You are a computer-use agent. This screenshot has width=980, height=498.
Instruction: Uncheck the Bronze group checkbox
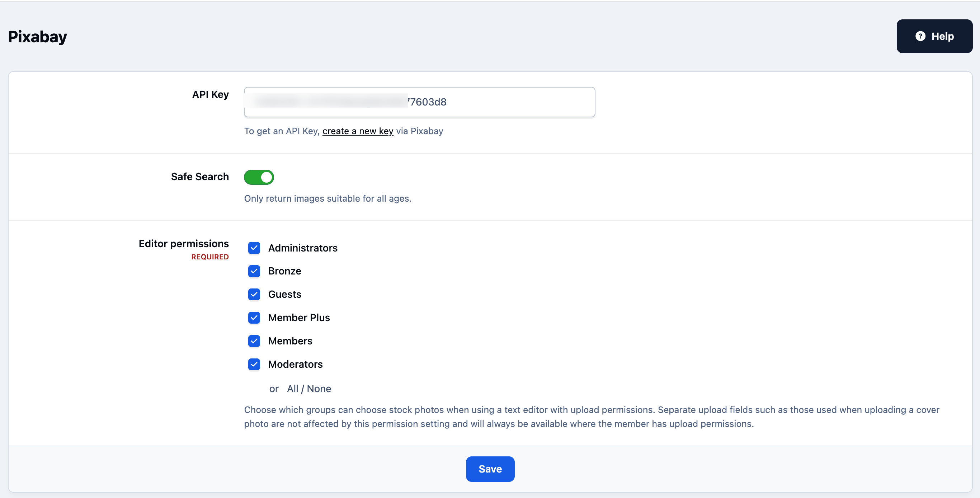[254, 271]
